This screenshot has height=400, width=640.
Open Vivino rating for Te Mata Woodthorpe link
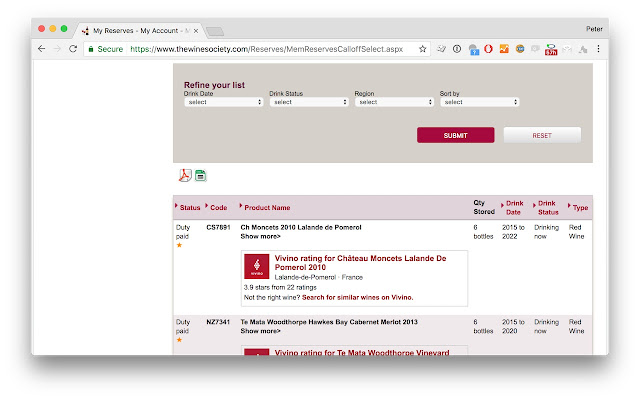click(362, 352)
